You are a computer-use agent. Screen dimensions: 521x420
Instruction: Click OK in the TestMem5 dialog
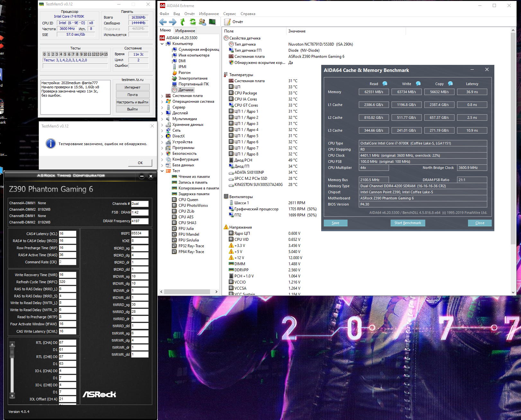pyautogui.click(x=140, y=163)
